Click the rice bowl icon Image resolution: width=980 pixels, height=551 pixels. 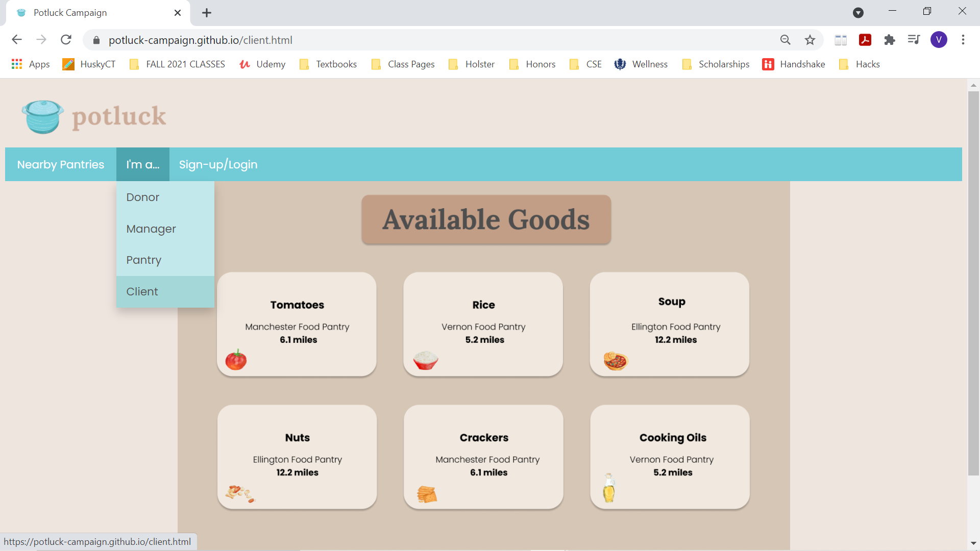[x=426, y=360]
